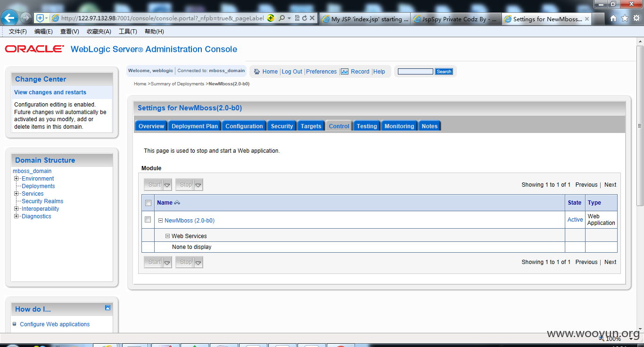Open the 文件(F) menu
The width and height of the screenshot is (644, 347).
pyautogui.click(x=18, y=32)
